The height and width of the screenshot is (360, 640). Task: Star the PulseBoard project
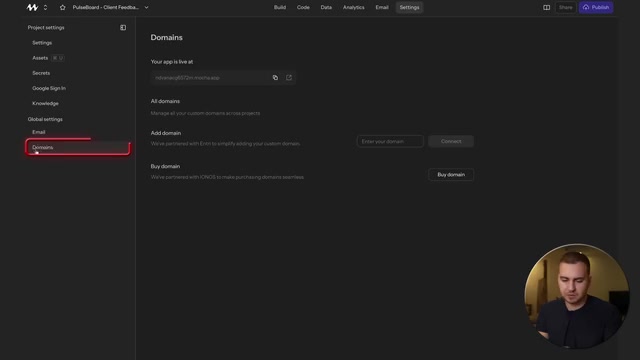62,7
